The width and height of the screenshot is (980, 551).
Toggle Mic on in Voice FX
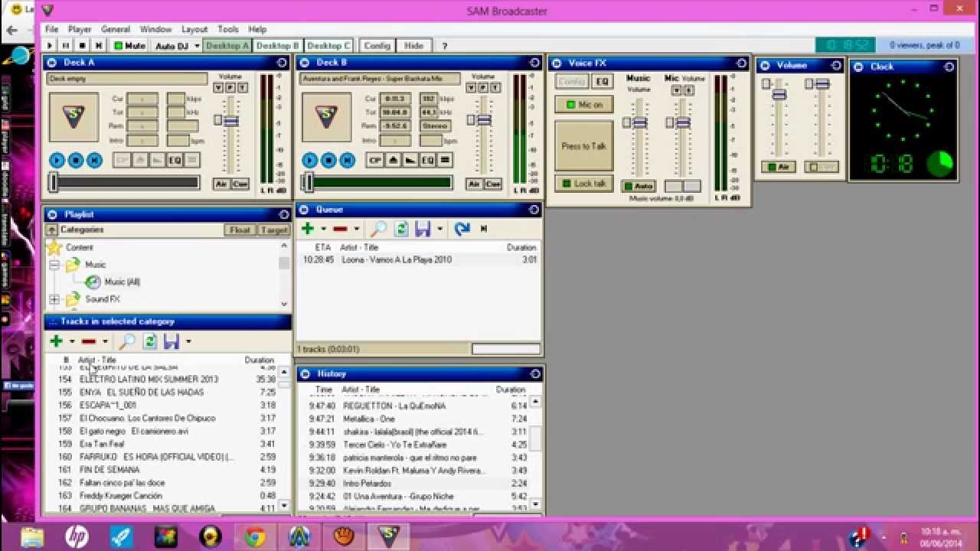[x=584, y=105]
